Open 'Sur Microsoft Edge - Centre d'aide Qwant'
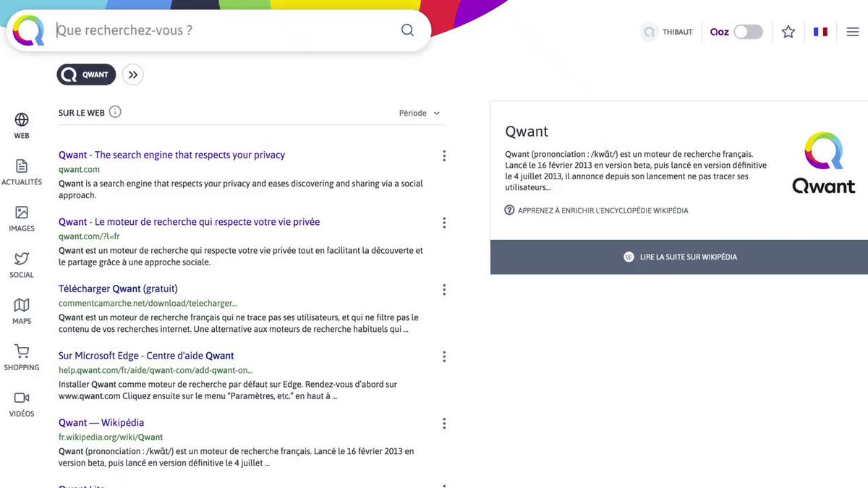This screenshot has width=868, height=488. pyautogui.click(x=146, y=356)
